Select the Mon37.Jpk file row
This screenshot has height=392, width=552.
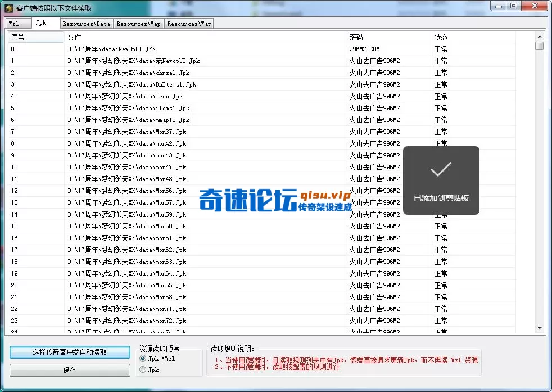coord(169,132)
